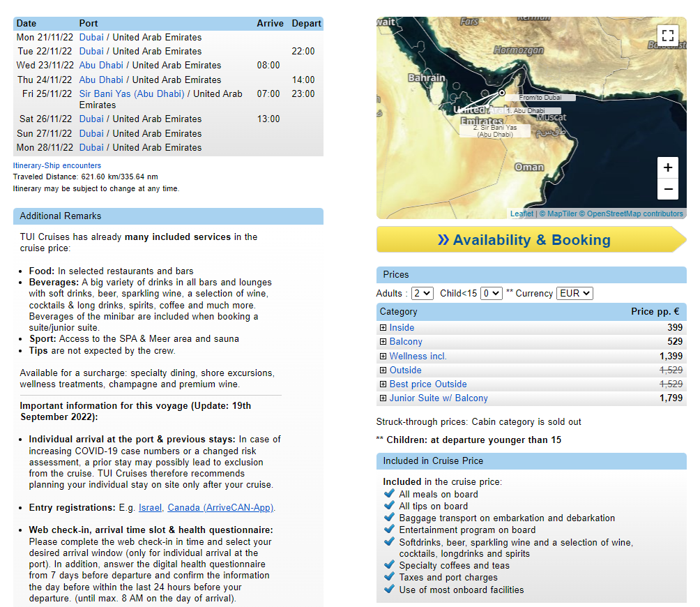Open Abu Dhabi port link for Thu 24/11/22
The image size is (700, 607).
(101, 80)
